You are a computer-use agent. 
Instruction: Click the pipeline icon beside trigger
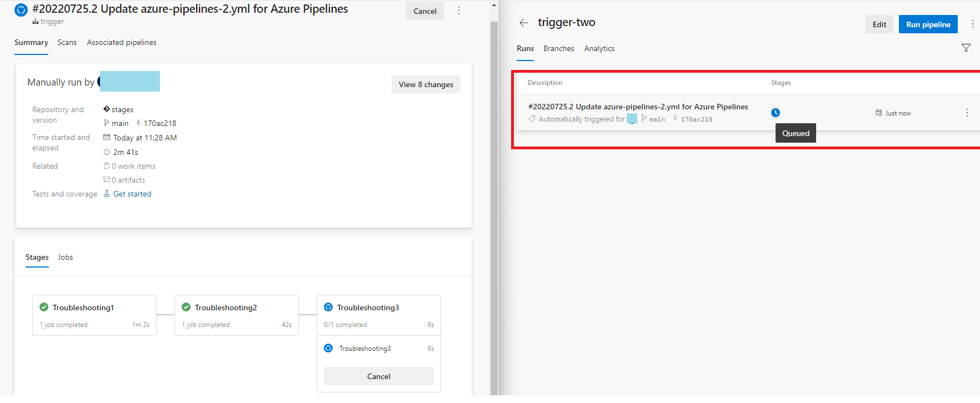click(36, 22)
